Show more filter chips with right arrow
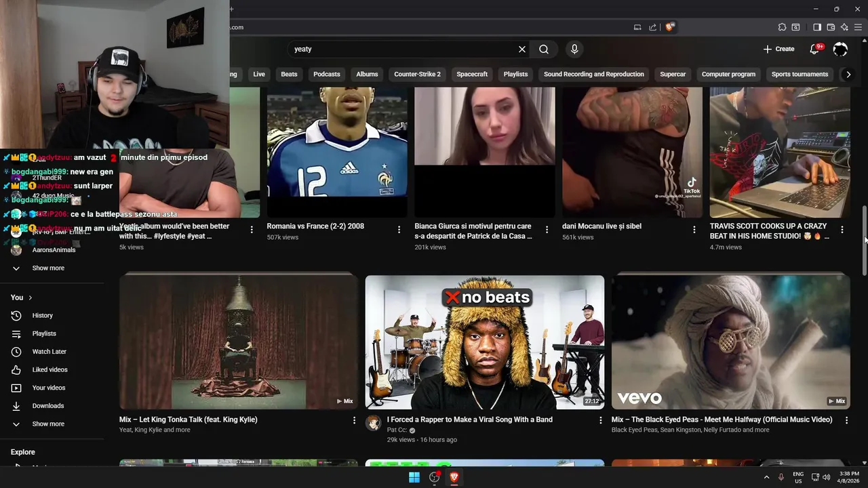The height and width of the screenshot is (488, 868). [x=848, y=75]
